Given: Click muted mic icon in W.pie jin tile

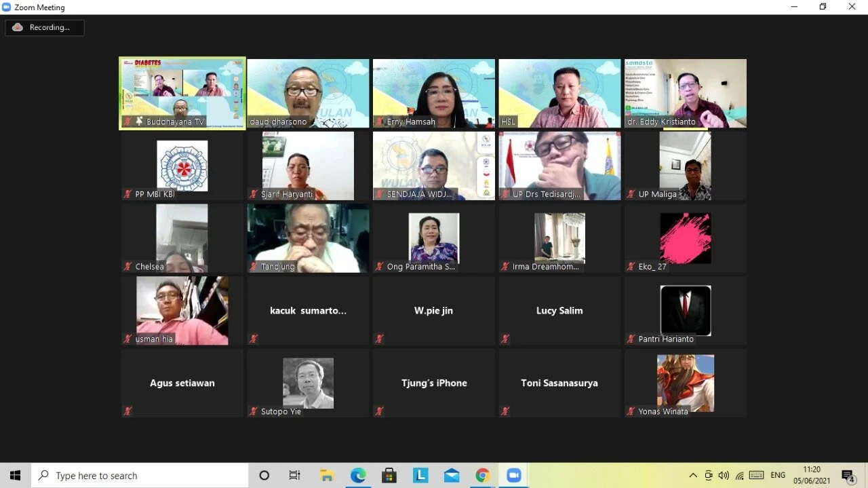Looking at the screenshot, I should [380, 339].
